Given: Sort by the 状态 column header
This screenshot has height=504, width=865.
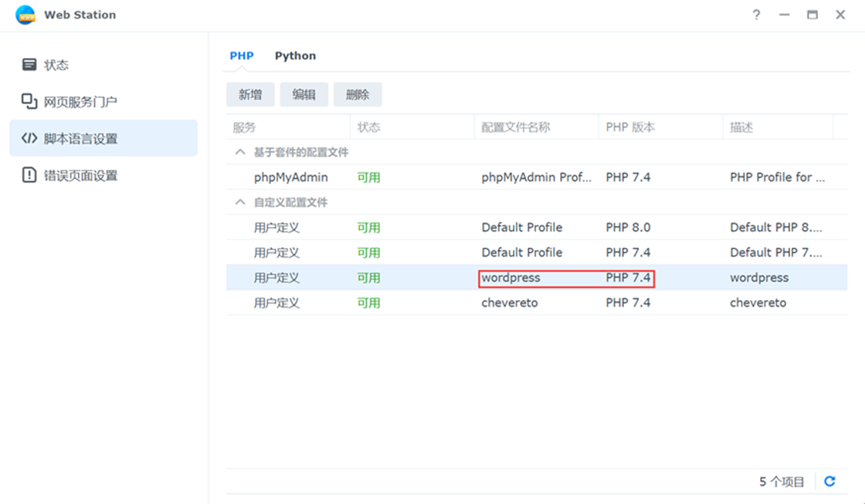Looking at the screenshot, I should coord(412,127).
